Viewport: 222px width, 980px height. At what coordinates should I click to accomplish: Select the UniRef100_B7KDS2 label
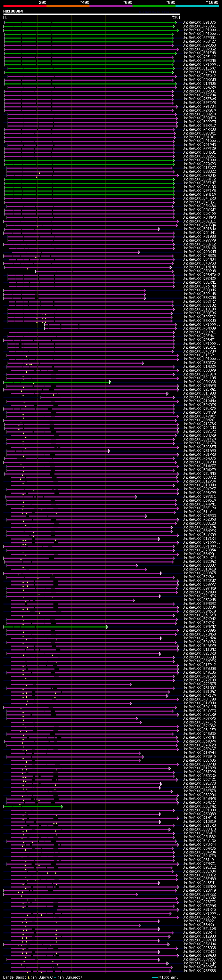tap(199, 726)
